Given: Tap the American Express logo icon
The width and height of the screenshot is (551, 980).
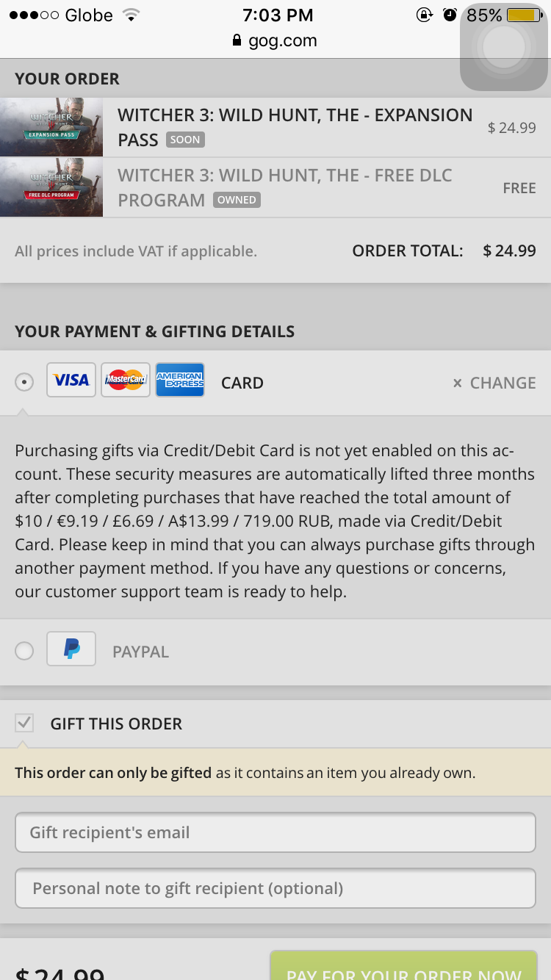Looking at the screenshot, I should [180, 380].
